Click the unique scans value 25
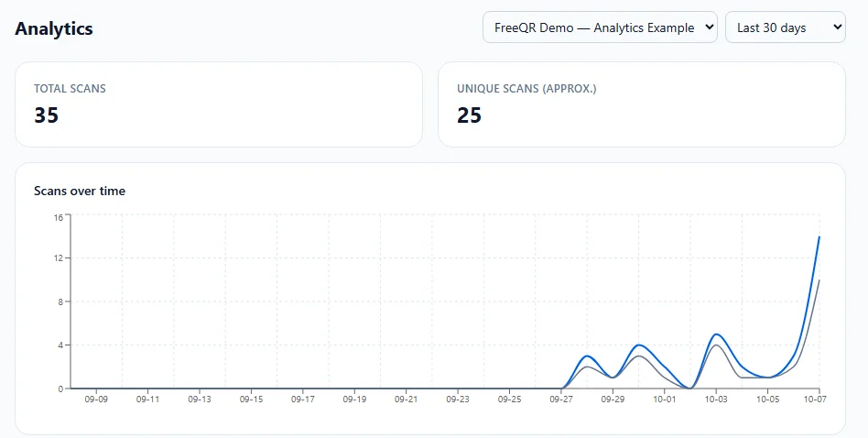This screenshot has height=438, width=868. [x=469, y=115]
